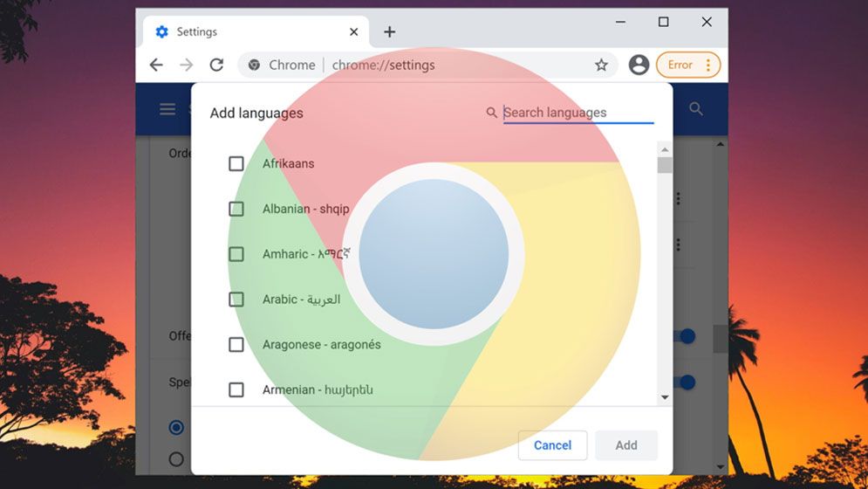Reload the settings page
This screenshot has height=489, width=868.
(216, 65)
